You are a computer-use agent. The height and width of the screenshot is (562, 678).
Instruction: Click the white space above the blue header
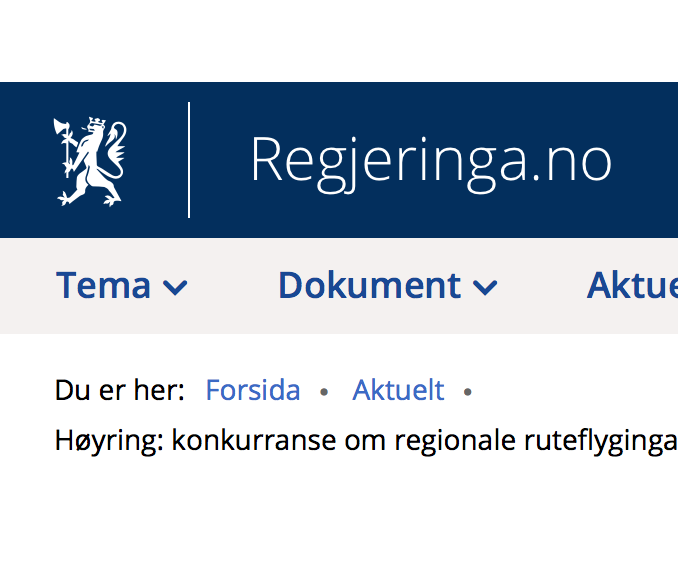339,41
